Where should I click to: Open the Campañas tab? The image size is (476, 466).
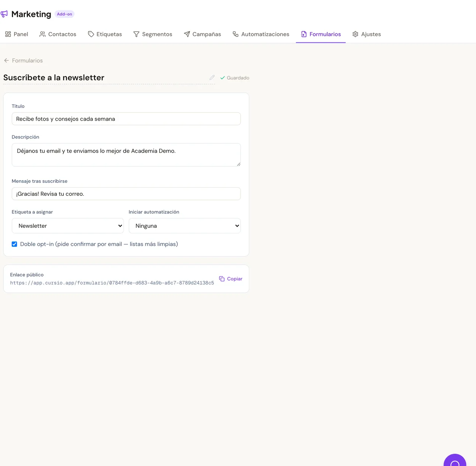coord(202,34)
